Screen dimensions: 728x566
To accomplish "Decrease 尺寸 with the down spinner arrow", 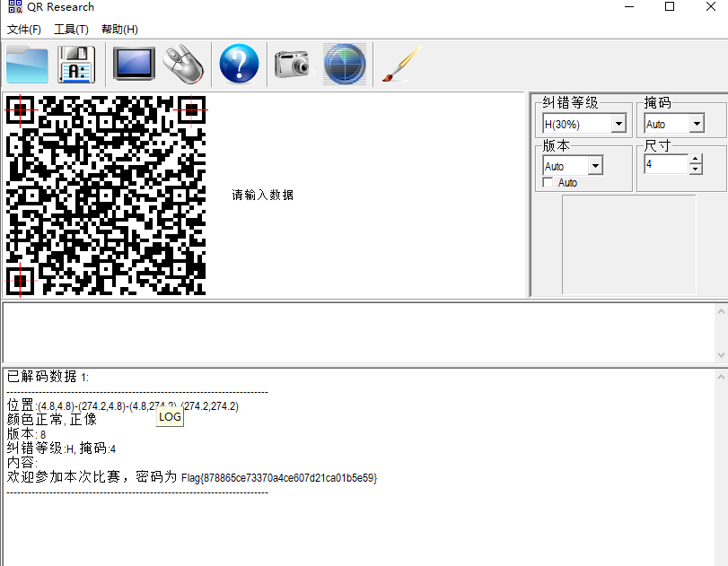I will pyautogui.click(x=695, y=169).
